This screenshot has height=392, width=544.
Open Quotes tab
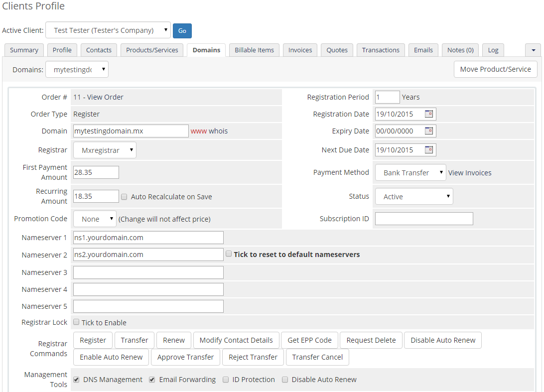tap(337, 50)
